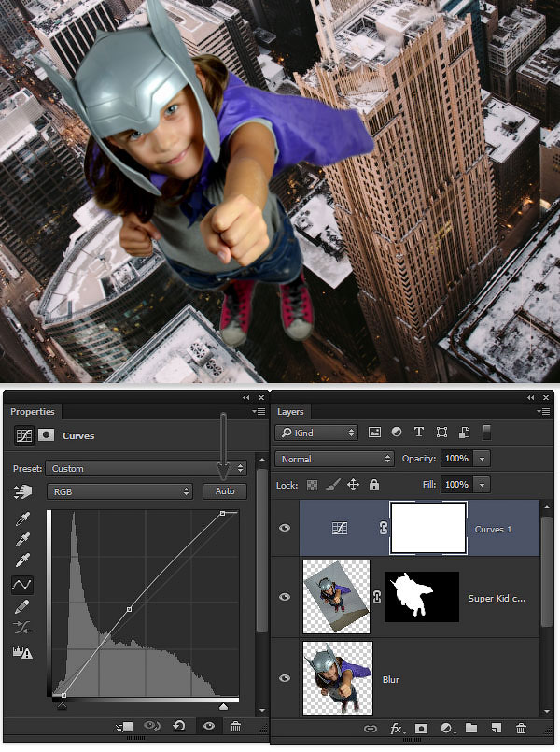The image size is (560, 752).
Task: Hide the Super Kid layer
Action: tap(285, 597)
